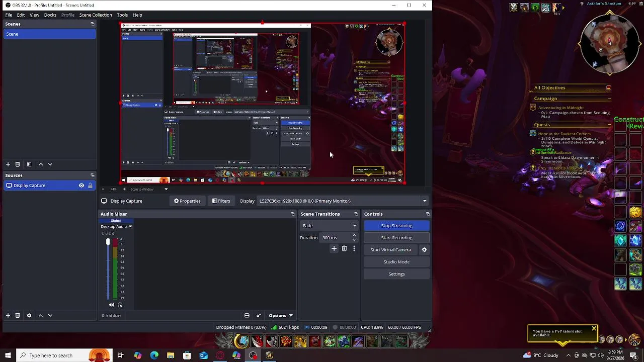
Task: Switch to World of Warcraft taskbar icon
Action: pos(269,355)
